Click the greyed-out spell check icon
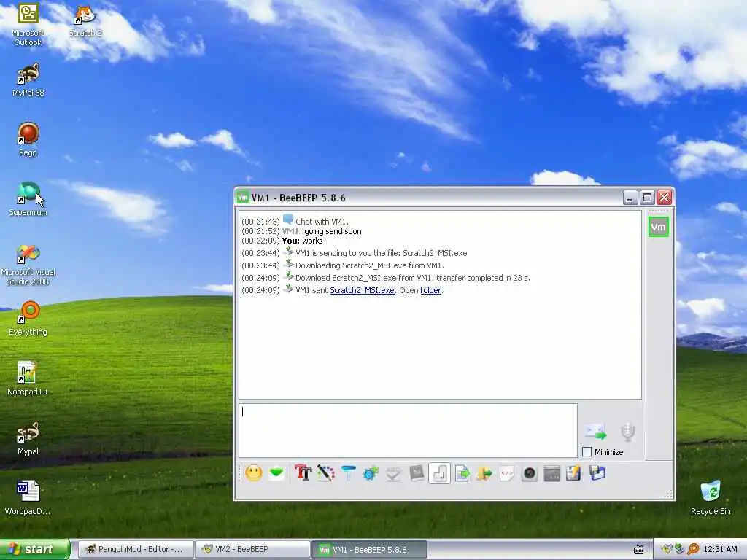 (x=394, y=473)
